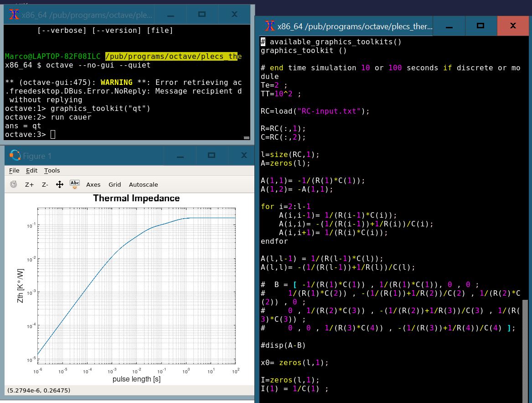Image resolution: width=532 pixels, height=403 pixels.
Task: Open the File menu in Figure 1
Action: [14, 170]
